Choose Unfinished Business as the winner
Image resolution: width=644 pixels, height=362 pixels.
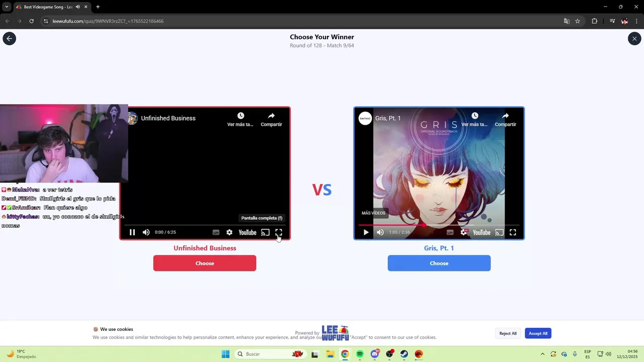pyautogui.click(x=205, y=263)
